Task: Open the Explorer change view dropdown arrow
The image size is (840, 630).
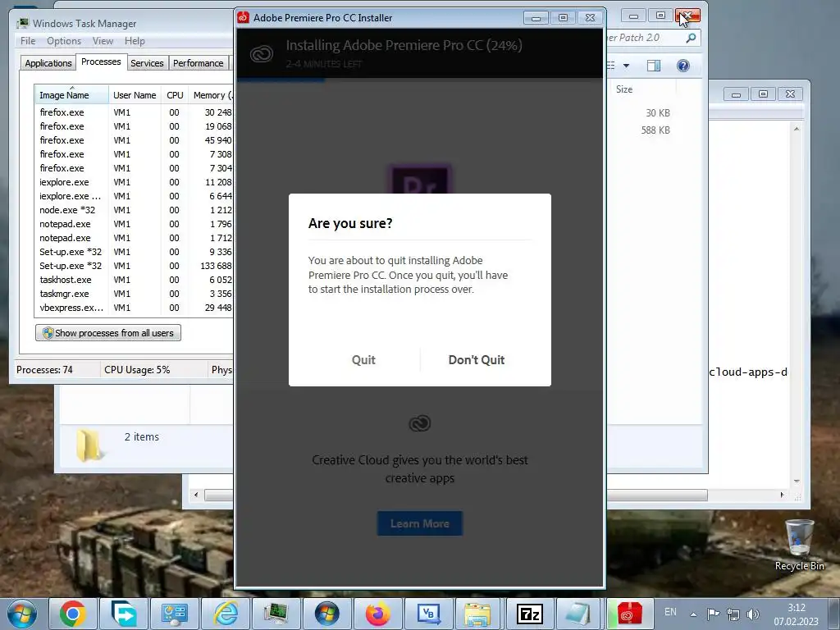Action: point(626,66)
